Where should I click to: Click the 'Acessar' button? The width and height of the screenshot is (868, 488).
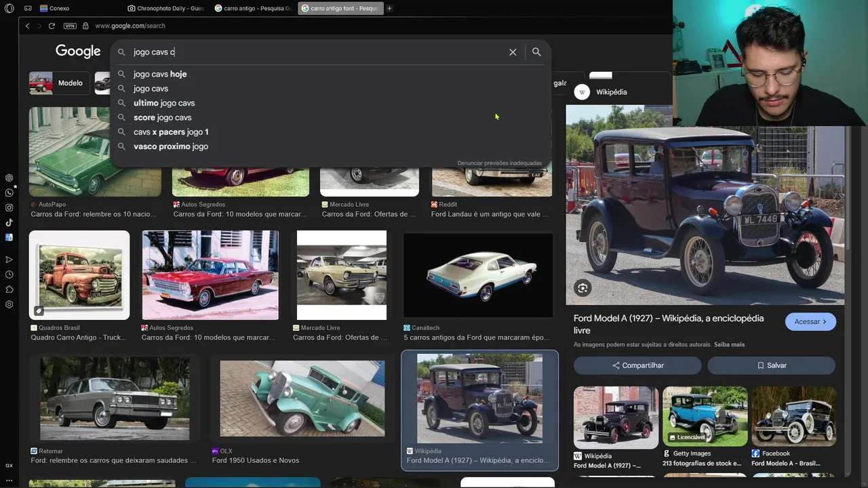coord(810,322)
